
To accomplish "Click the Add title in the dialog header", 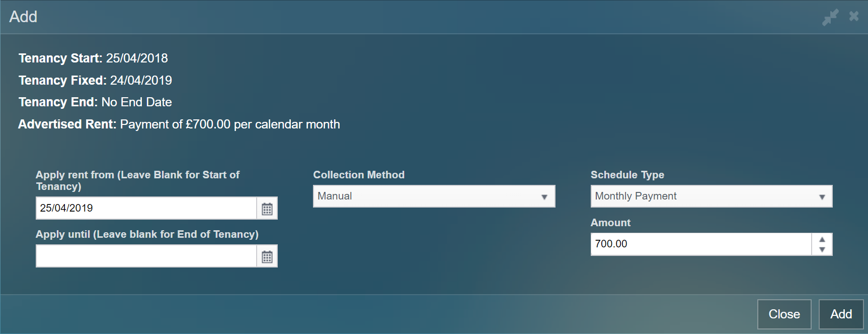I will click(23, 17).
